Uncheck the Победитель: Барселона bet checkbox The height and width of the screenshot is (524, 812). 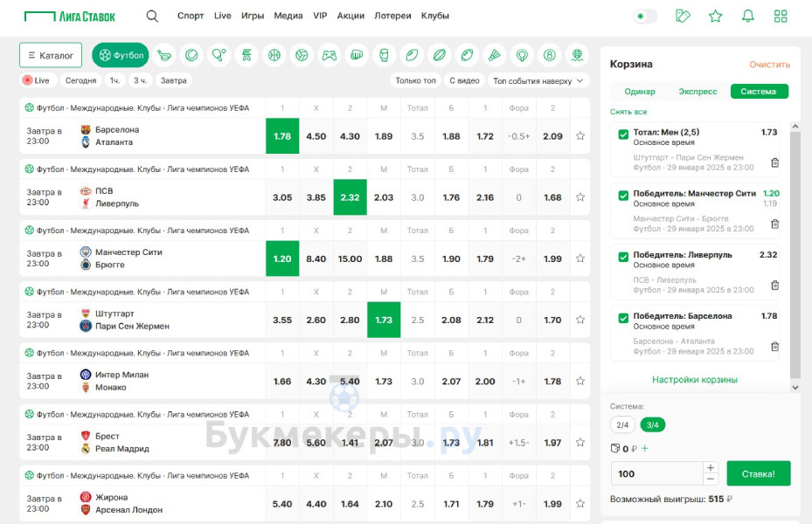tap(623, 317)
